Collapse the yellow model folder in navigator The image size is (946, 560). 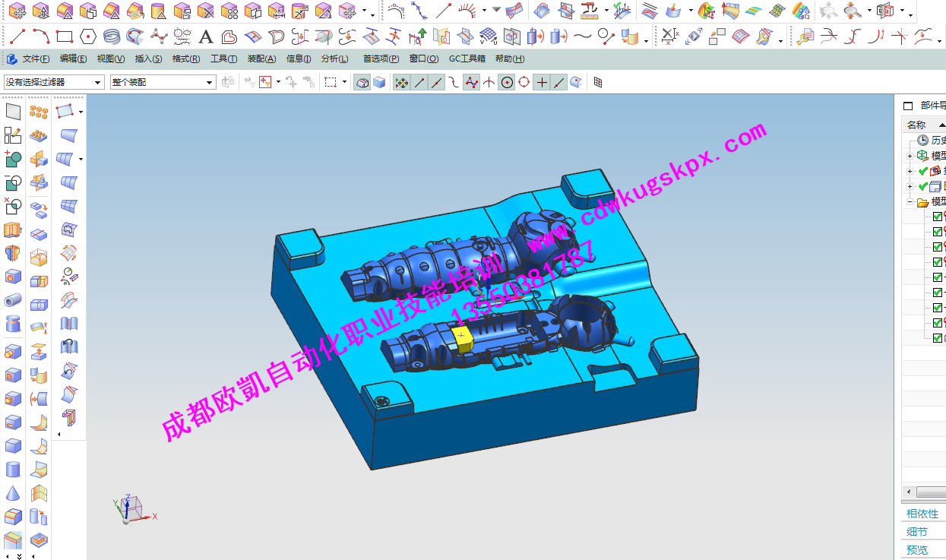click(x=910, y=202)
